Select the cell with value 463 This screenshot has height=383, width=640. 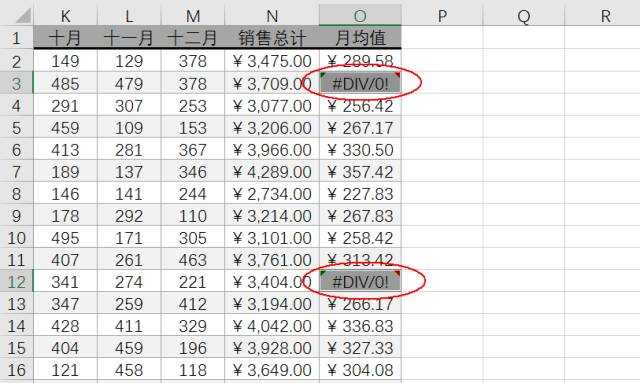tap(193, 260)
